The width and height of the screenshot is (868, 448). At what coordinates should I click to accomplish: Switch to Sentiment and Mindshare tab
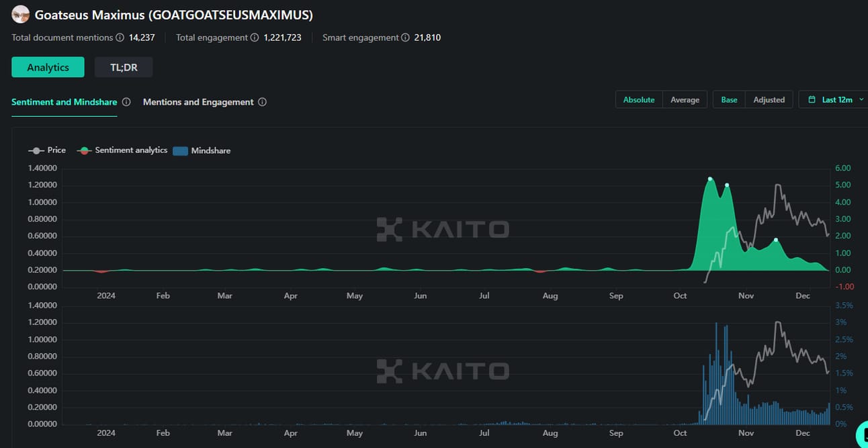[x=64, y=102]
